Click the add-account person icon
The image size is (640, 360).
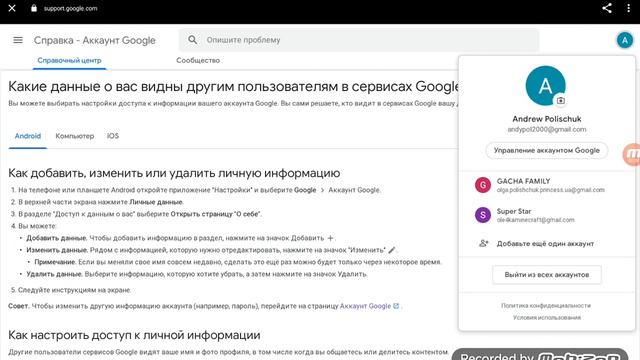pyautogui.click(x=484, y=243)
